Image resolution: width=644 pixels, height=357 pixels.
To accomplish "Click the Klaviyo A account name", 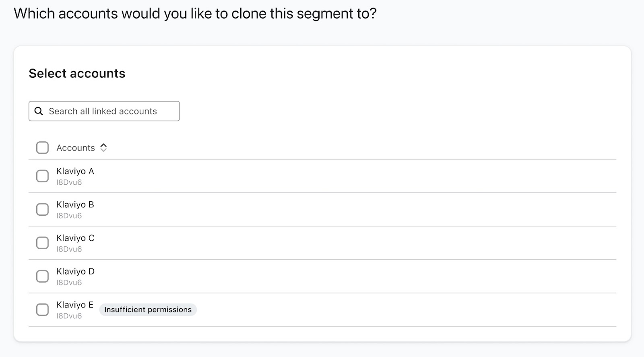I will tap(75, 171).
